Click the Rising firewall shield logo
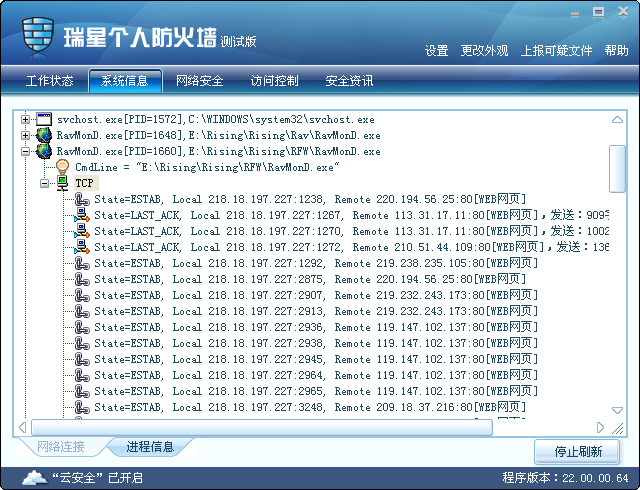 38,33
